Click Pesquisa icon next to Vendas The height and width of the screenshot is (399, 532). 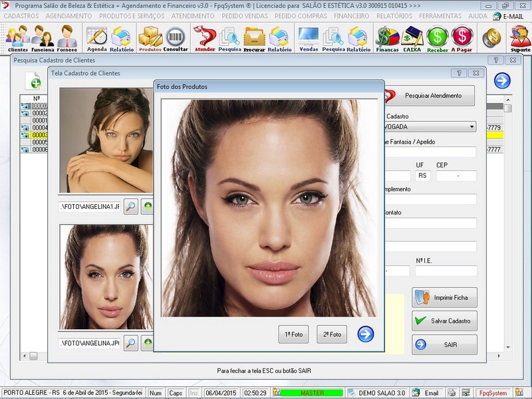coord(334,39)
